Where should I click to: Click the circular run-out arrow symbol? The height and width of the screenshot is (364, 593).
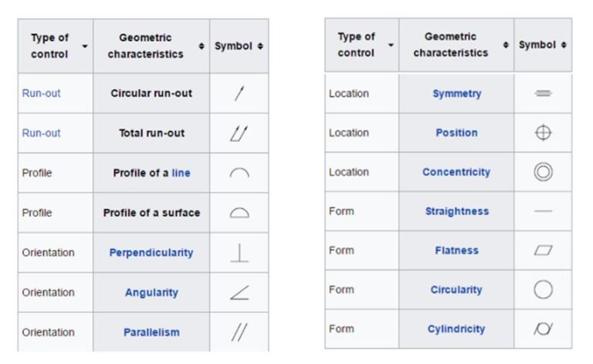point(239,93)
